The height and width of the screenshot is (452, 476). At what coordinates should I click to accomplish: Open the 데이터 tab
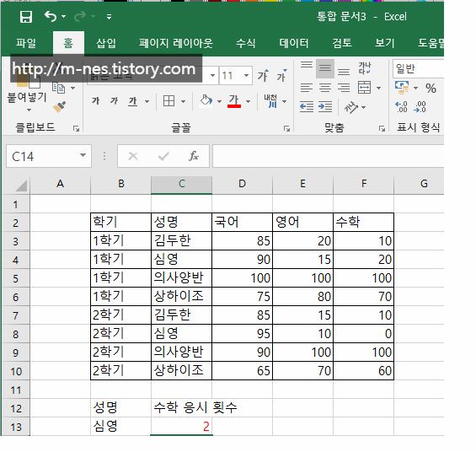[x=294, y=43]
